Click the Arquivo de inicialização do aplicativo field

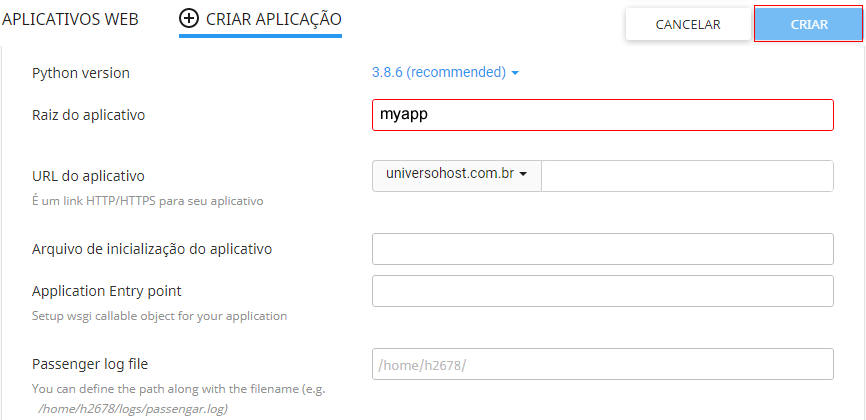[603, 249]
